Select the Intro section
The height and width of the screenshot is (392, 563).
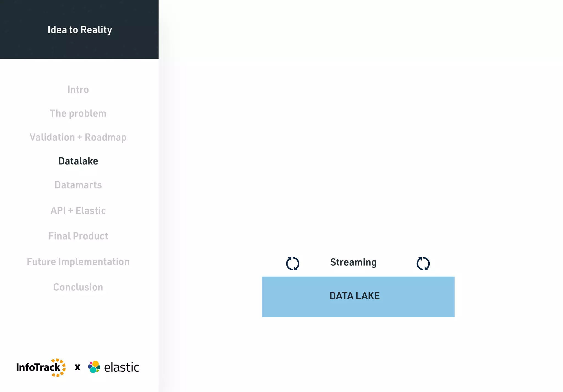point(78,90)
